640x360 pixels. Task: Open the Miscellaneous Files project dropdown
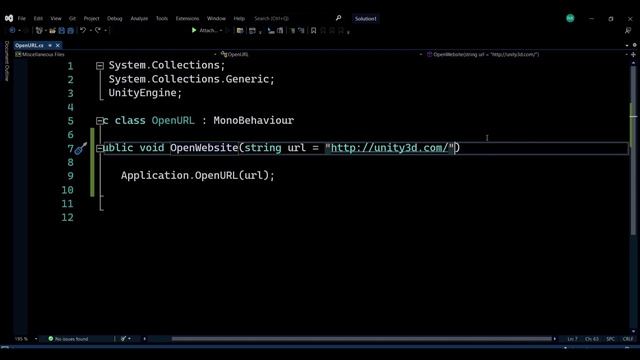tap(116, 54)
